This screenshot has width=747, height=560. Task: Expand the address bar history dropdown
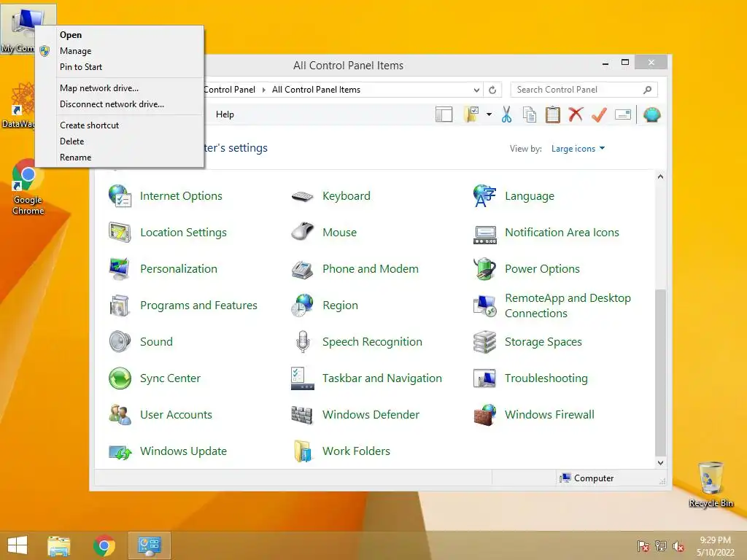click(x=476, y=90)
